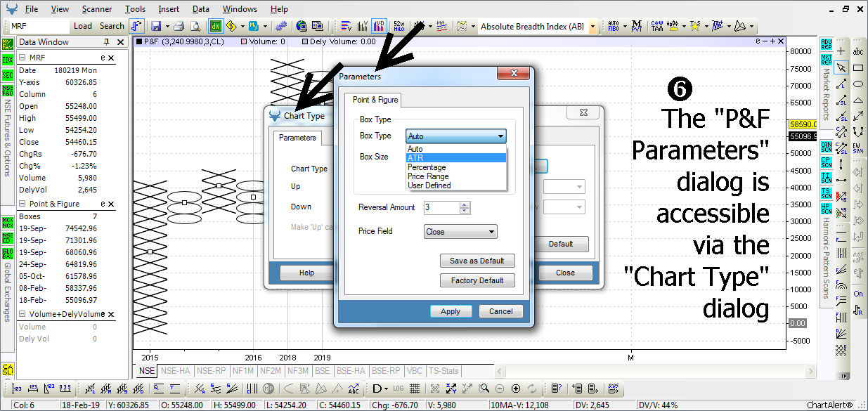Switch to the TS-Stats tab
This screenshot has height=411, width=868.
click(x=443, y=370)
